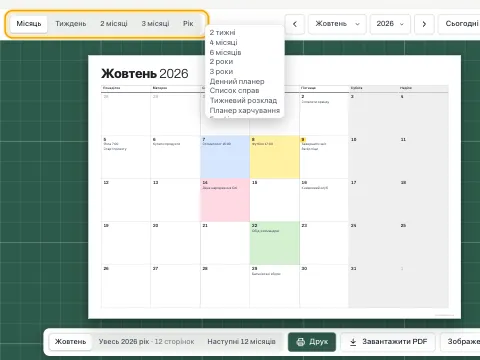Click the yellow October 8 cell
The image size is (480, 360).
(x=275, y=157)
